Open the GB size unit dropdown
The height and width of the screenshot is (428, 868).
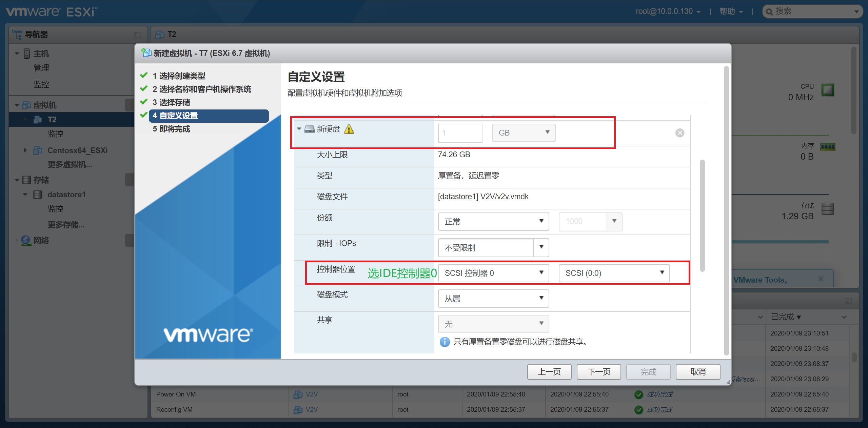click(524, 133)
